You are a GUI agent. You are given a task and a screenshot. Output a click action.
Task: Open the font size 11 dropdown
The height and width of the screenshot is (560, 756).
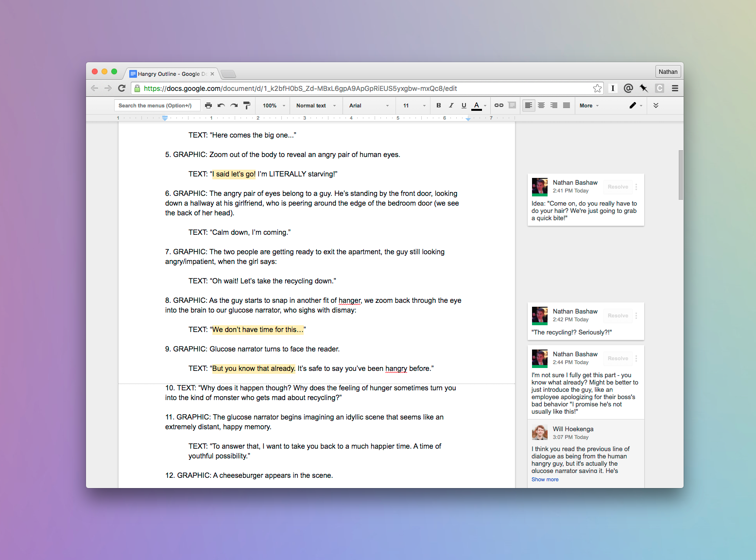click(x=414, y=105)
